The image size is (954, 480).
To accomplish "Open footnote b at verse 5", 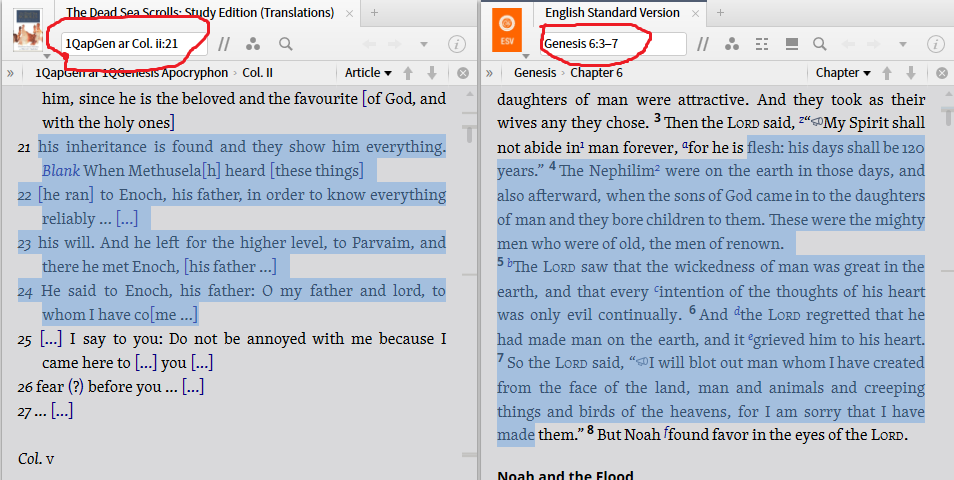I will click(510, 265).
